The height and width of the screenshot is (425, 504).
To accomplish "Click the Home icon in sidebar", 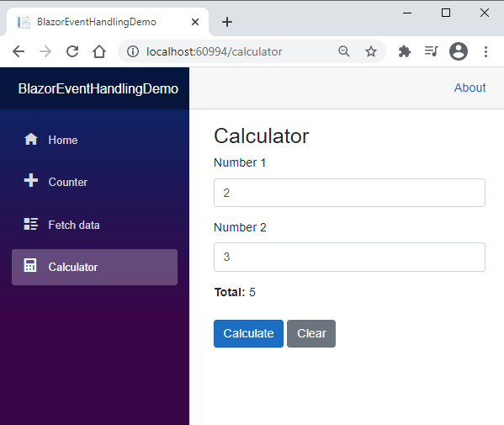I will 31,140.
